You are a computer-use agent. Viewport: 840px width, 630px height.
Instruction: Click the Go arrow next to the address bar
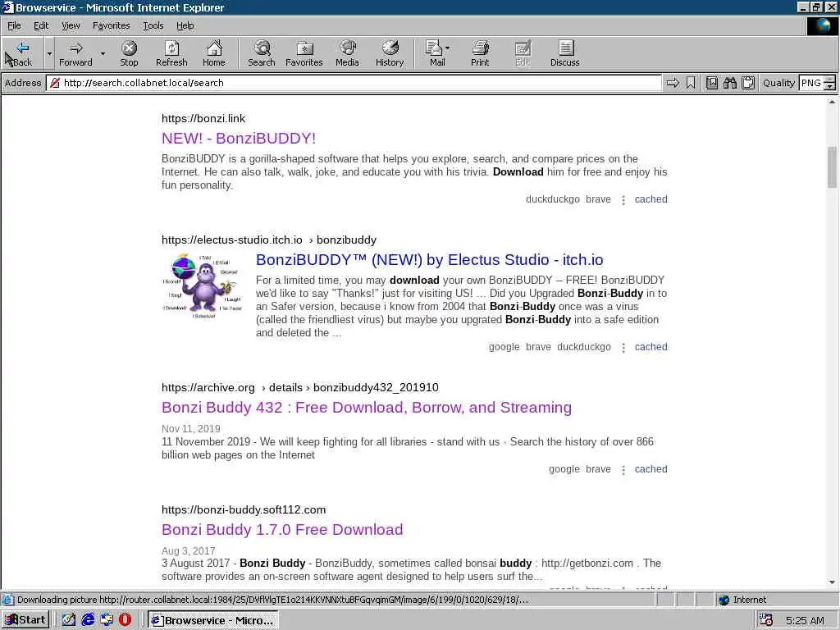pos(673,83)
